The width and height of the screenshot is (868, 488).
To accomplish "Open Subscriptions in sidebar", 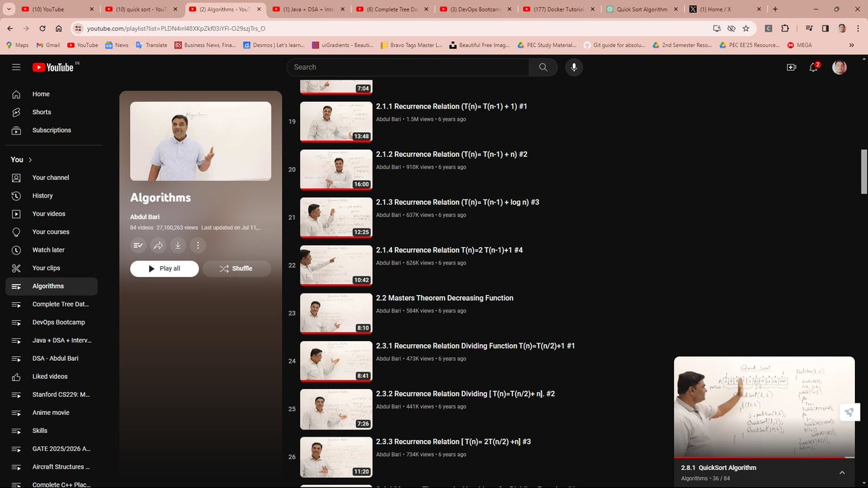I will click(x=51, y=130).
